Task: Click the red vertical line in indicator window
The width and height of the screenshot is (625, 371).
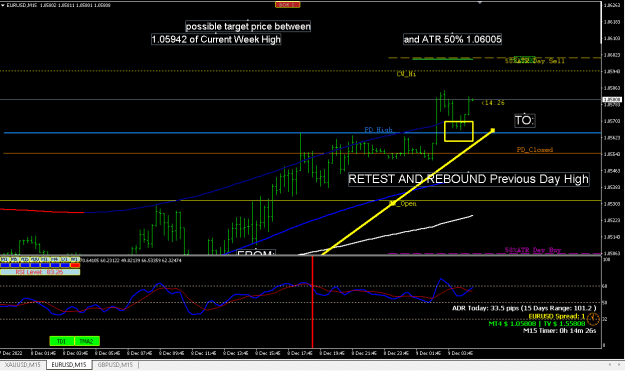Action: (312, 302)
